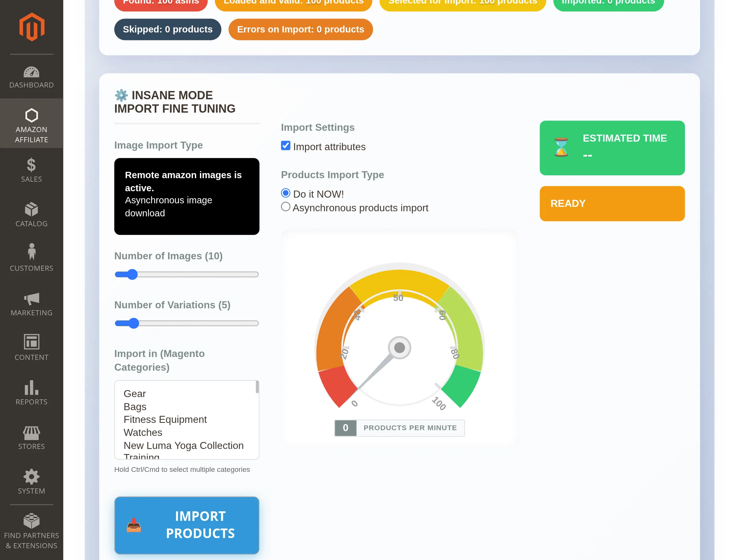Click the 0 Products Per Minute readout
Viewport: 736px width, 560px height.
tap(400, 428)
